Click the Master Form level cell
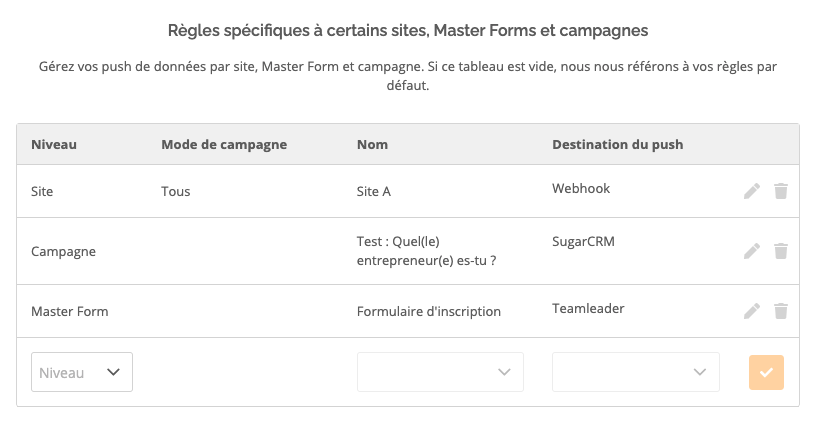 coord(70,311)
